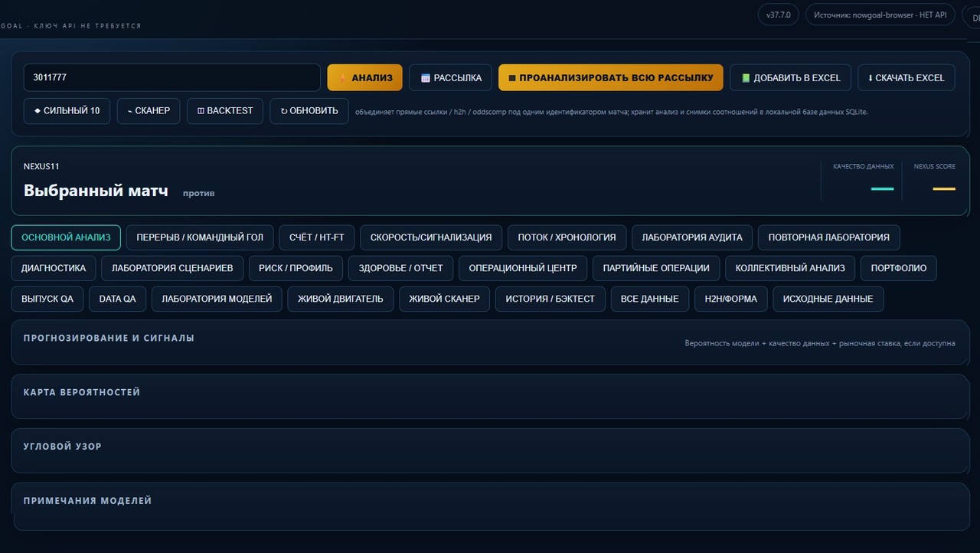Download via СКАЧАТЬ EXCEL

point(906,77)
